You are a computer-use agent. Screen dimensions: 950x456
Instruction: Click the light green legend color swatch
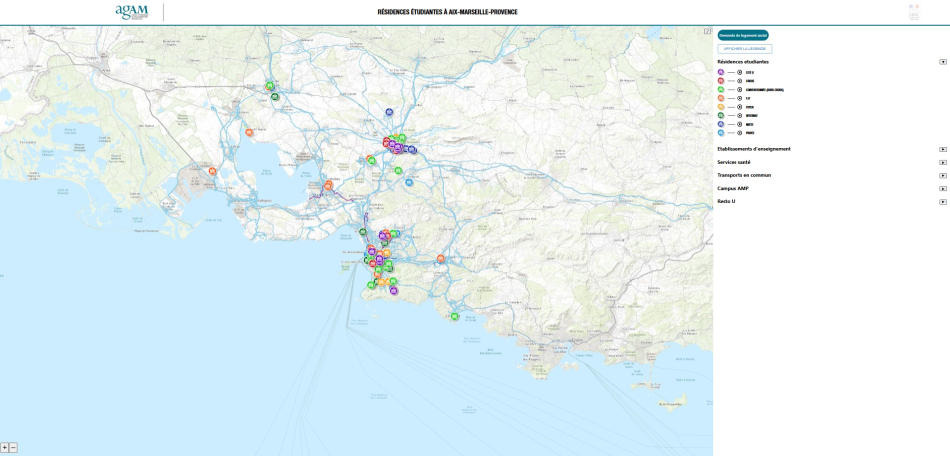[x=721, y=89]
